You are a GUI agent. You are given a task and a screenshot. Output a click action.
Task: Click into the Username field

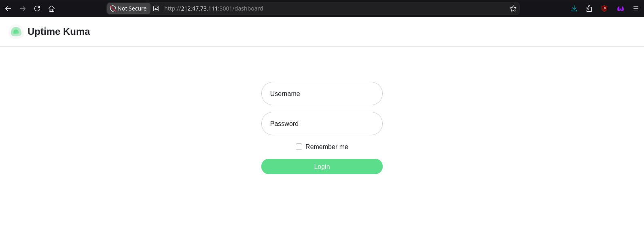322,94
